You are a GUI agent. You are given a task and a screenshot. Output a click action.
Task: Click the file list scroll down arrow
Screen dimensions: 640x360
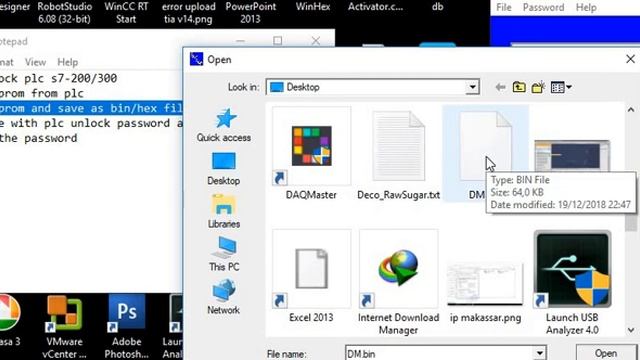(x=631, y=330)
